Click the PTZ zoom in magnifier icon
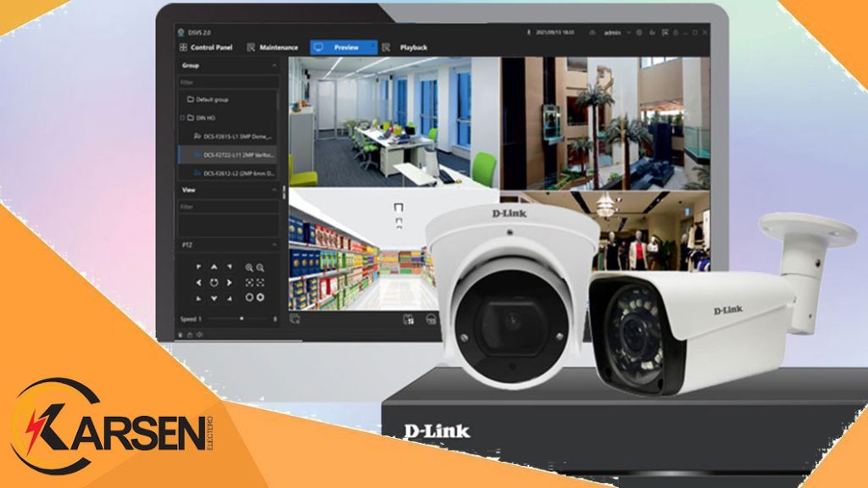This screenshot has width=868, height=488. pyautogui.click(x=249, y=267)
